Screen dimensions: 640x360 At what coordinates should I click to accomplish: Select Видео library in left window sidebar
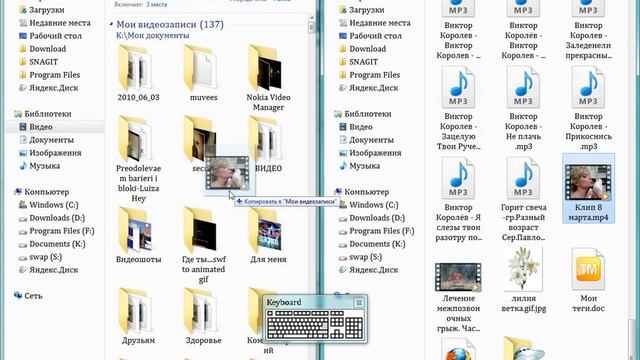tap(54, 127)
